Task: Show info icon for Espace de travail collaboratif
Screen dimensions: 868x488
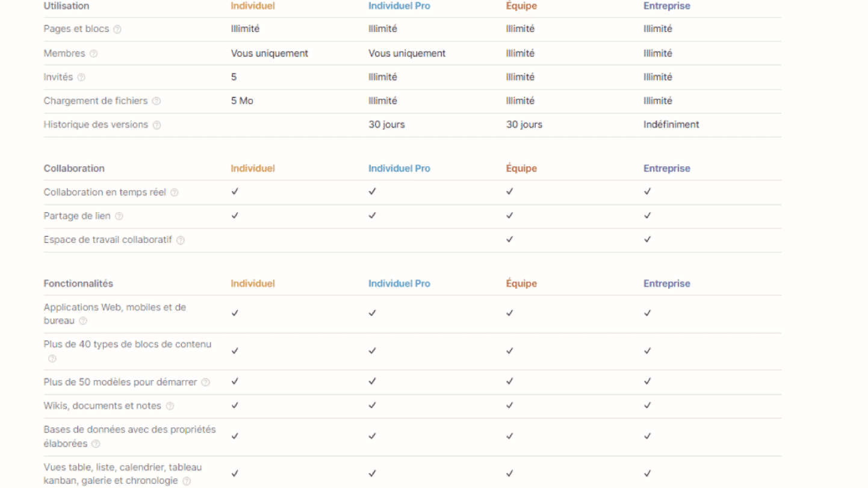Action: tap(181, 240)
